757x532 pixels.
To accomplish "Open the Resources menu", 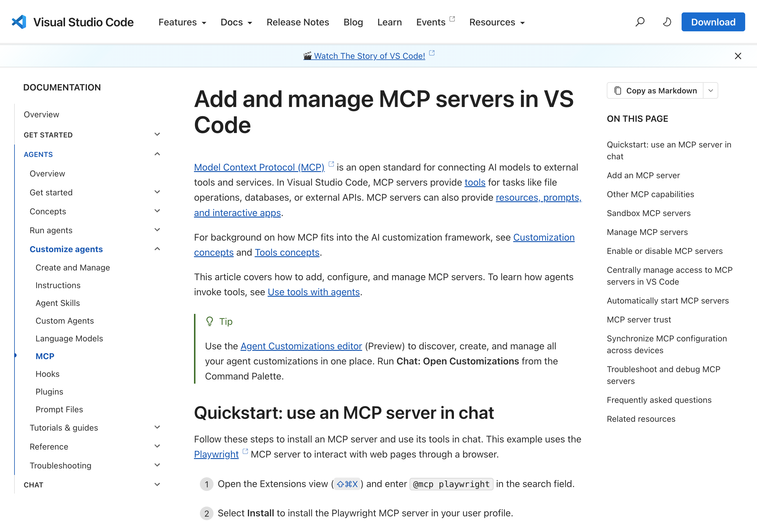I will [497, 22].
